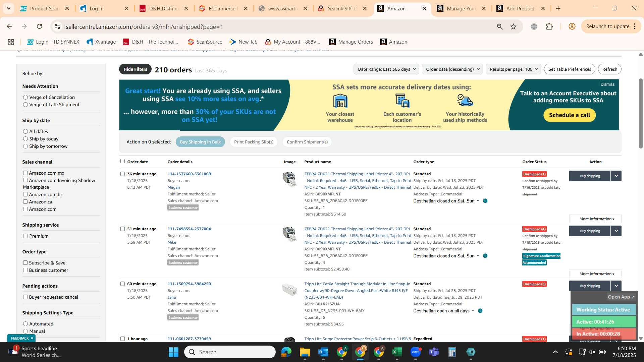
Task: Expand More information for order 111-7498554-2377004
Action: point(595,274)
